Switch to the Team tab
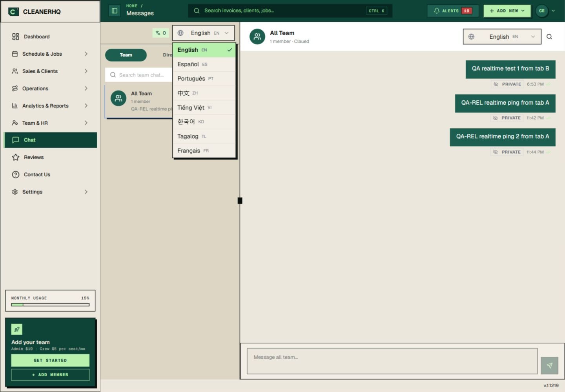Viewport: 565px width, 392px height. 126,55
